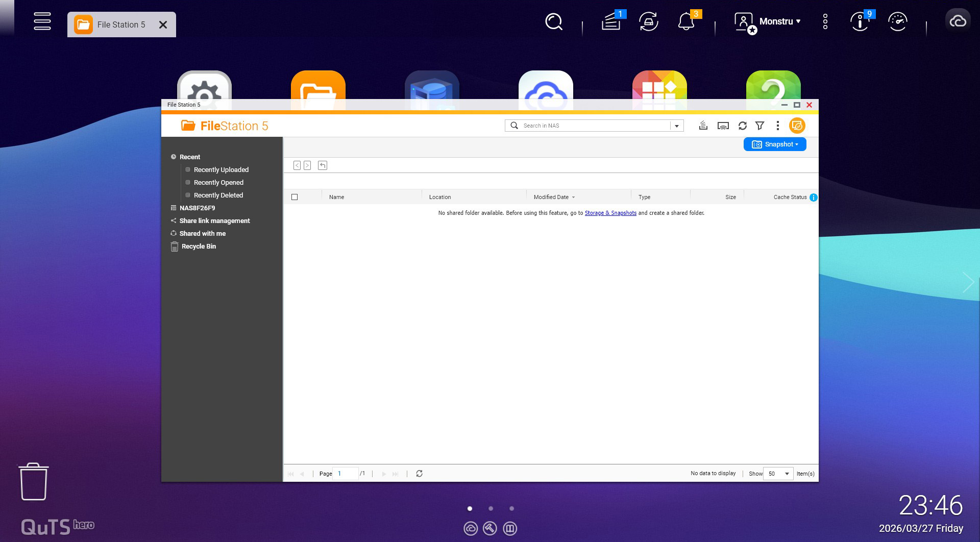
Task: Open background tasks icon in File Station
Action: coord(703,126)
